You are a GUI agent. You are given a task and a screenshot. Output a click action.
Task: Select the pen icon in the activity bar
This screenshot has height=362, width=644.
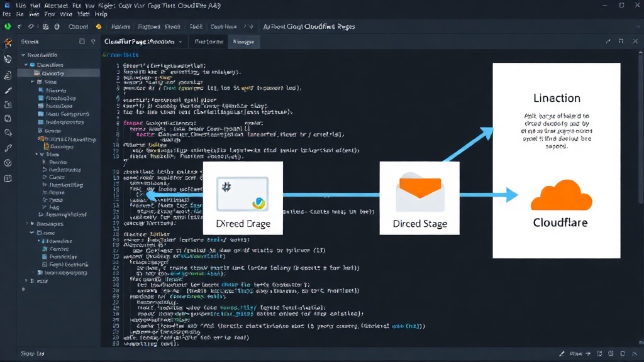8,90
